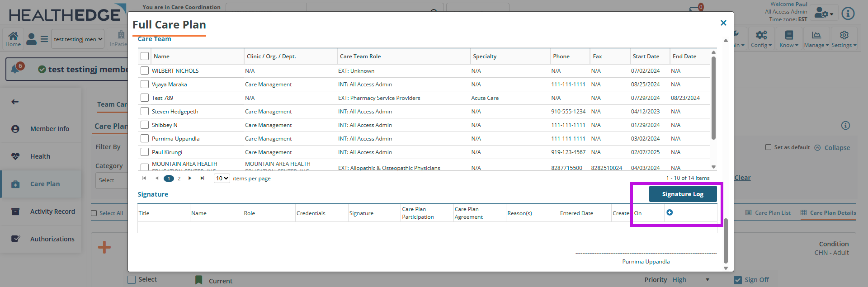
Task: Go to page 2 of care team
Action: (x=179, y=179)
